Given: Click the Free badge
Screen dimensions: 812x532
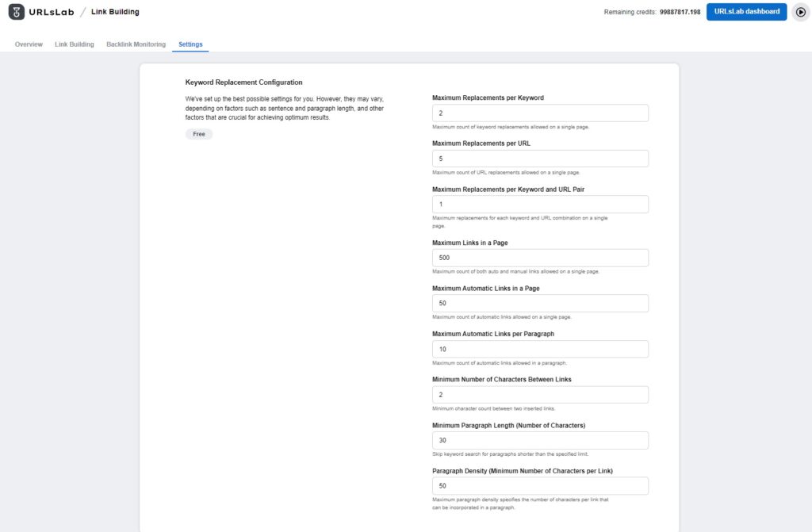Looking at the screenshot, I should 199,134.
